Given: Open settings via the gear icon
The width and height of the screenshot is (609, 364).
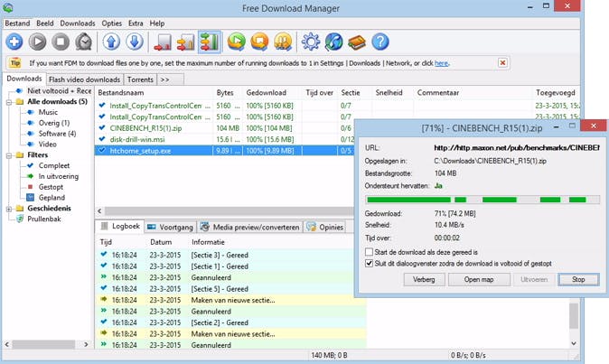Looking at the screenshot, I should point(310,42).
